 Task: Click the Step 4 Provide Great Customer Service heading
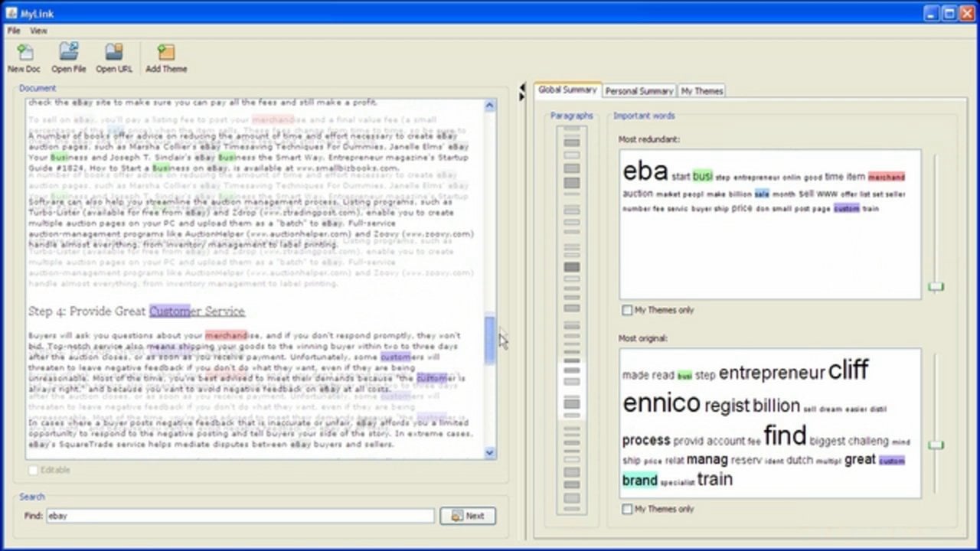pos(136,311)
